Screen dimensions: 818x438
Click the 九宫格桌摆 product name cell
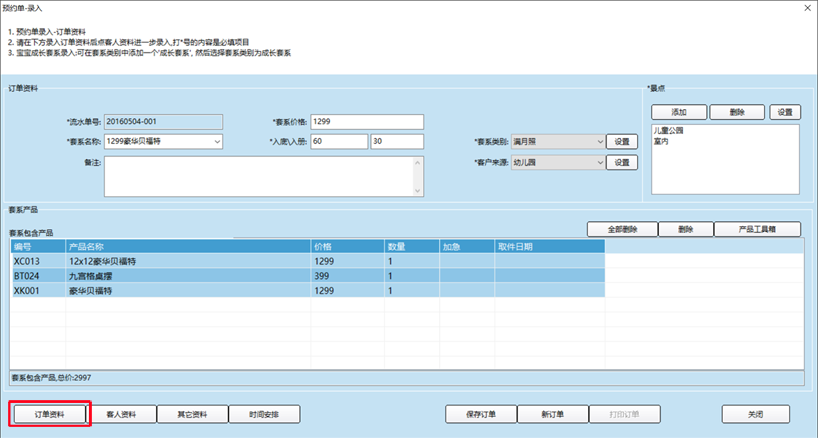coord(188,276)
